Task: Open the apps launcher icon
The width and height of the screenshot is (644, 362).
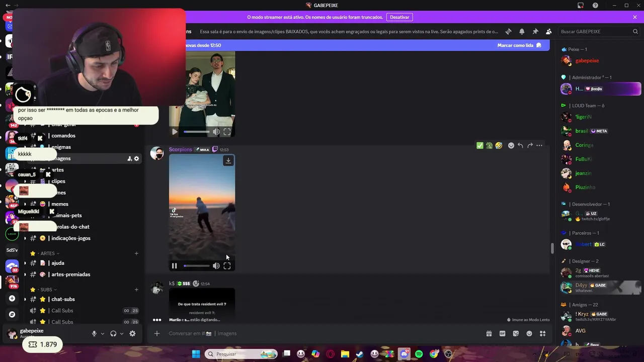Action: click(x=543, y=333)
